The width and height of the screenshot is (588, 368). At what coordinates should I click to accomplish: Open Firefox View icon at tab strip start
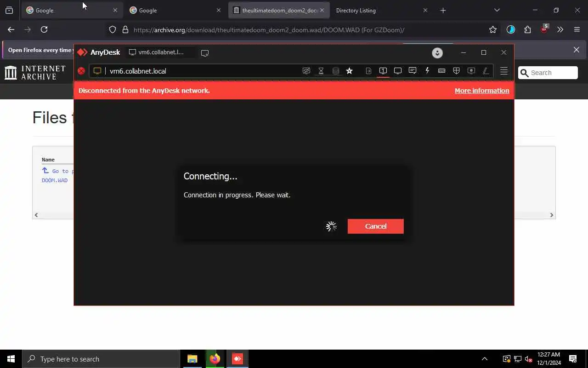point(9,10)
